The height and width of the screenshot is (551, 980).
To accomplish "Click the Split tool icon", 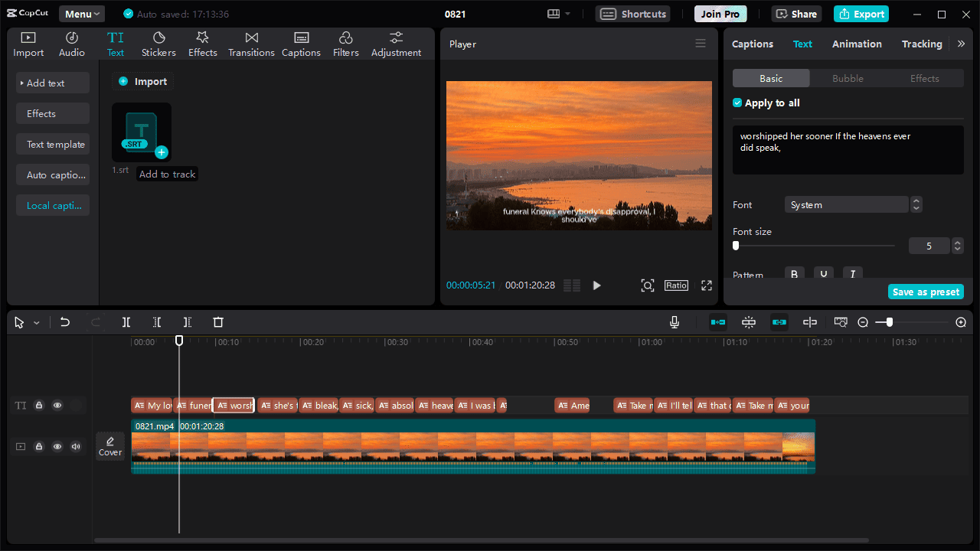I will pos(126,322).
